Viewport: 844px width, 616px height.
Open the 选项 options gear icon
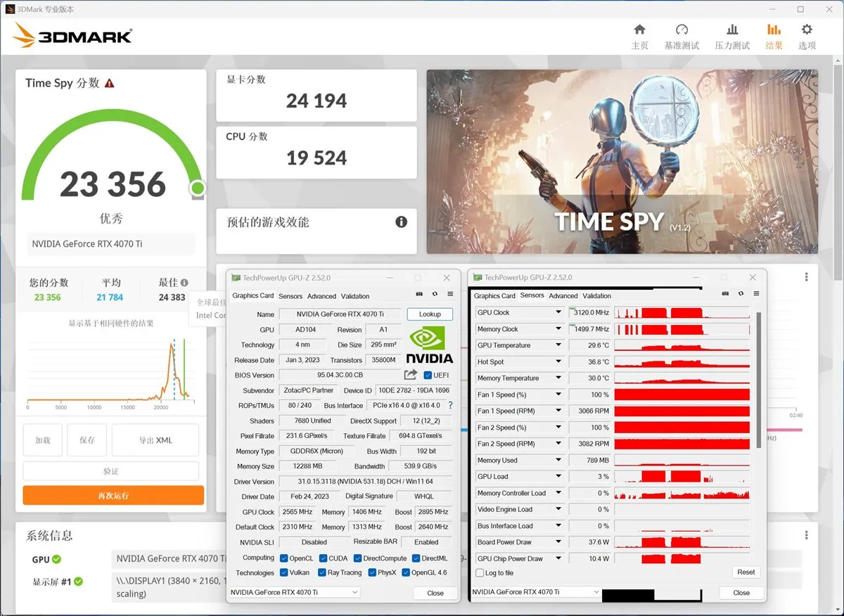point(807,30)
